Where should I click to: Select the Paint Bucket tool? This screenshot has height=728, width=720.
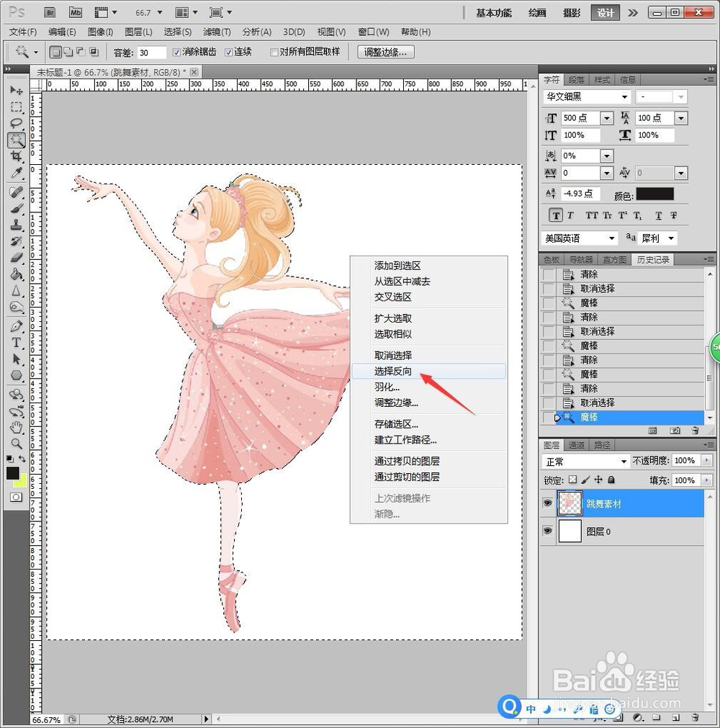pyautogui.click(x=17, y=274)
